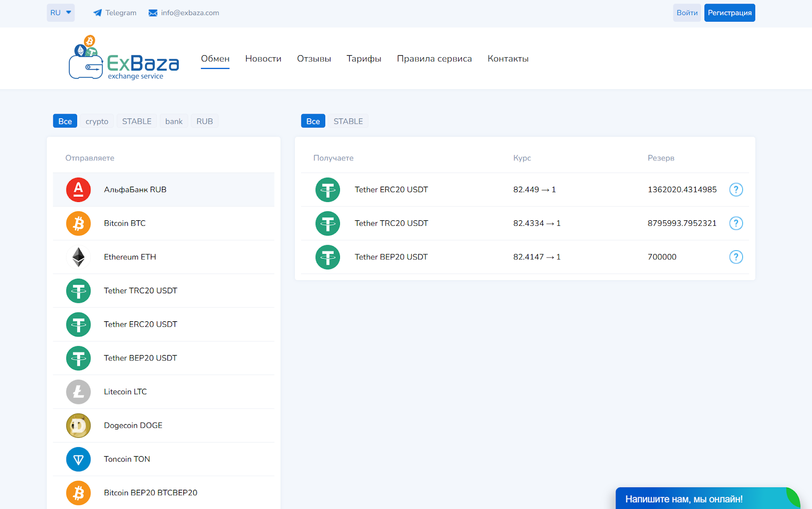Open help for Tether TRC20 reserve
The image size is (812, 509).
tap(736, 223)
